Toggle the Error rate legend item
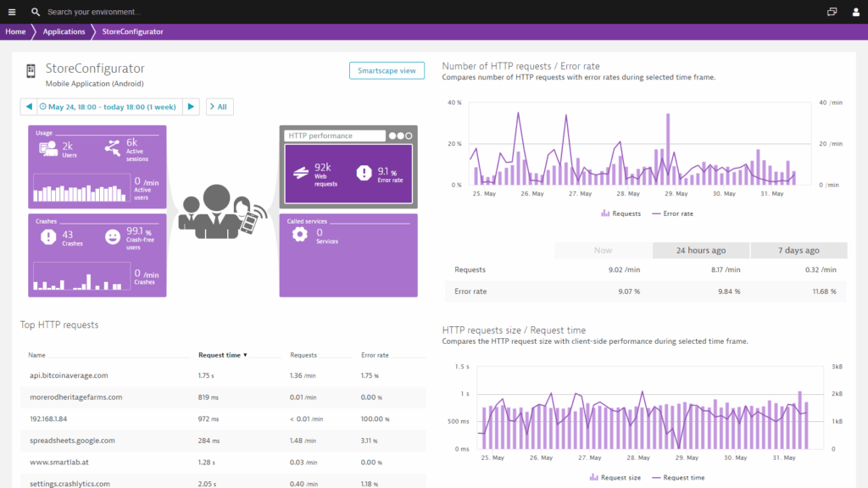 [x=672, y=213]
